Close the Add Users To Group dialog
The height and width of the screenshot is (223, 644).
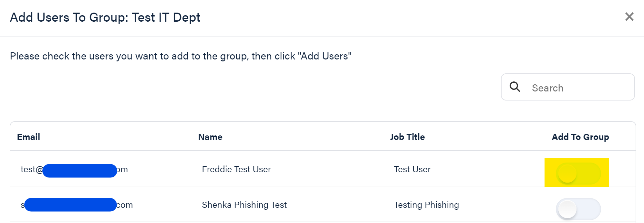(629, 16)
